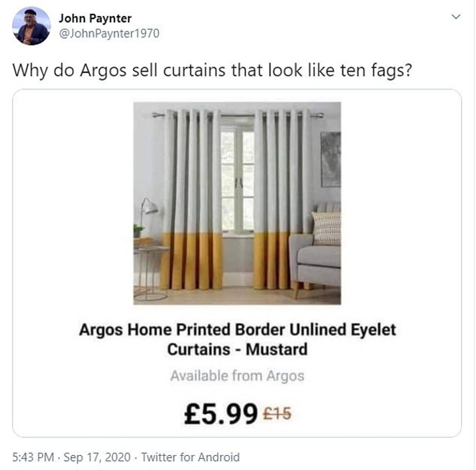Click the crossed-out £15 original price
476x470 pixels.
(277, 414)
